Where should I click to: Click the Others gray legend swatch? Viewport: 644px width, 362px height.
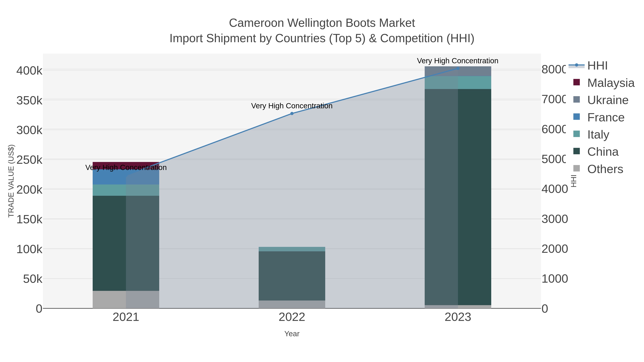tap(577, 168)
